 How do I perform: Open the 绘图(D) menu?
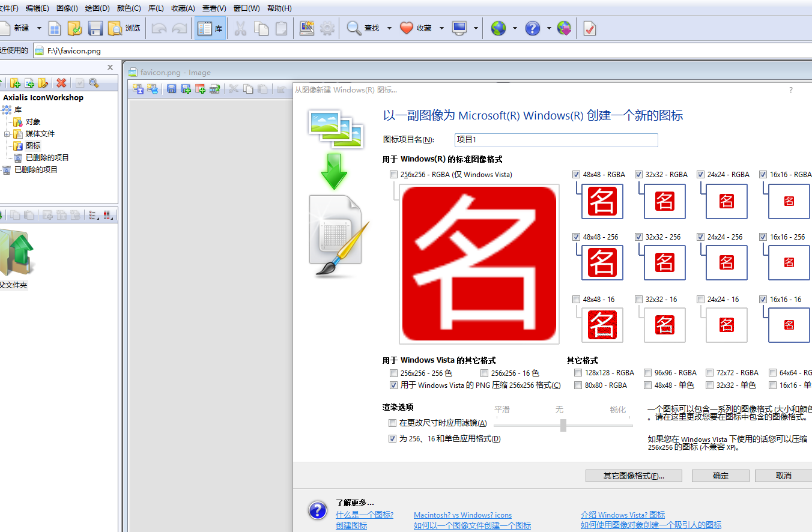pos(97,8)
